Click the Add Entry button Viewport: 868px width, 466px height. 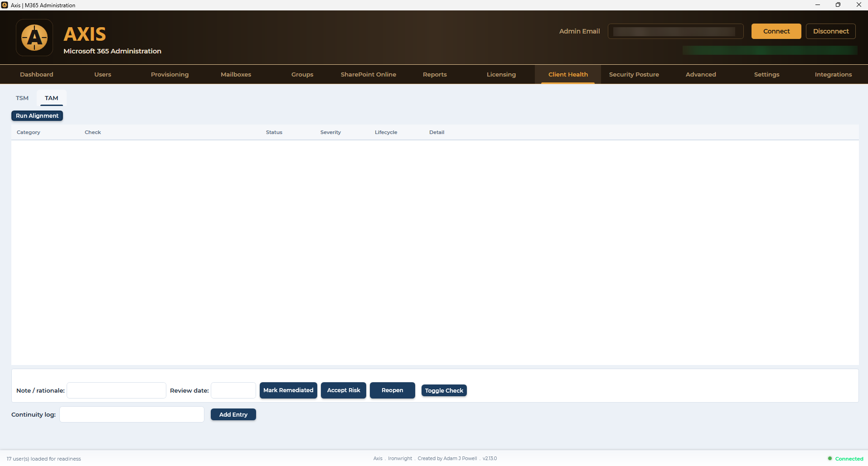(233, 414)
